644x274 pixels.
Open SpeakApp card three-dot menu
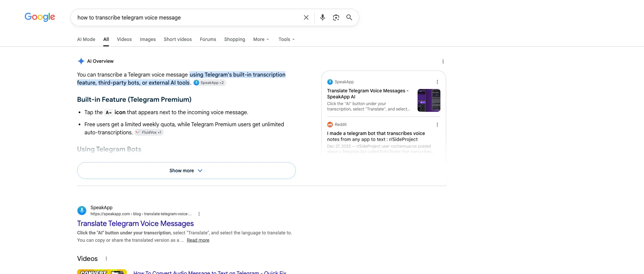[x=437, y=82]
